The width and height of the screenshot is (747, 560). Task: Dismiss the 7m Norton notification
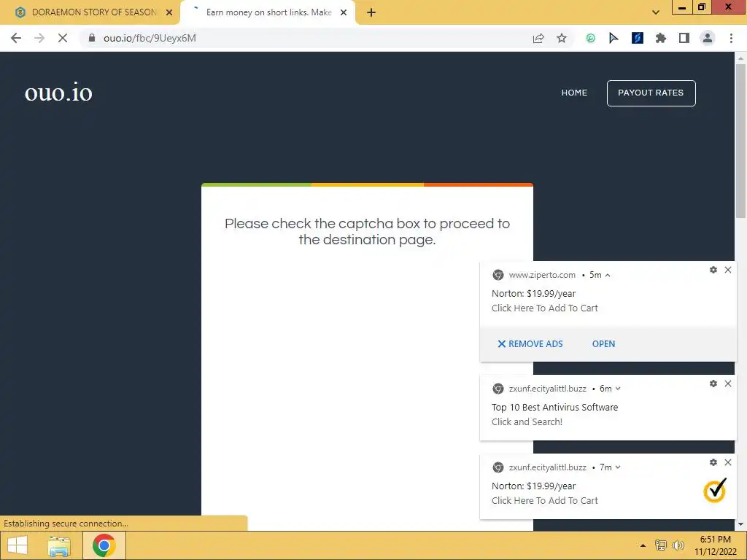click(x=728, y=462)
